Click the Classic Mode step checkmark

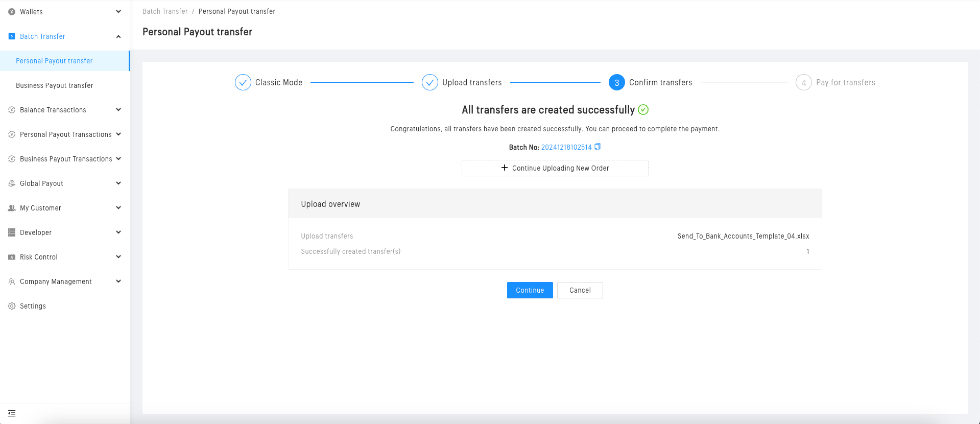coord(243,82)
